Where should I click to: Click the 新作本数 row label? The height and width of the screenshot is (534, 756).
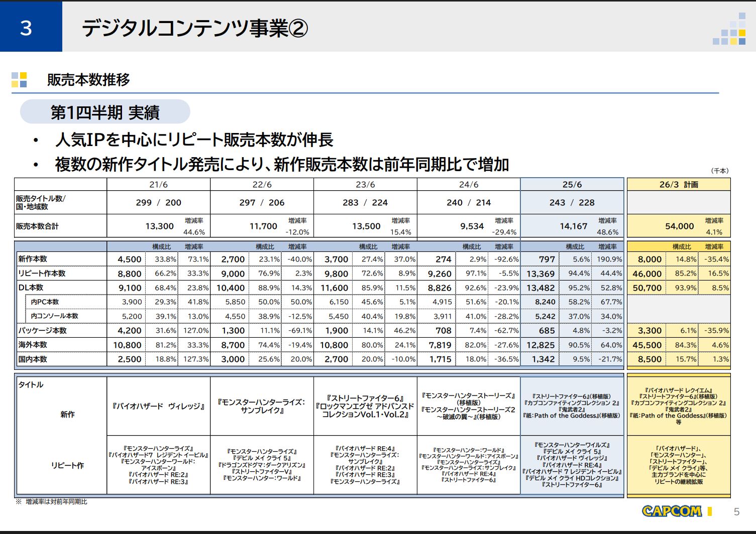click(33, 259)
